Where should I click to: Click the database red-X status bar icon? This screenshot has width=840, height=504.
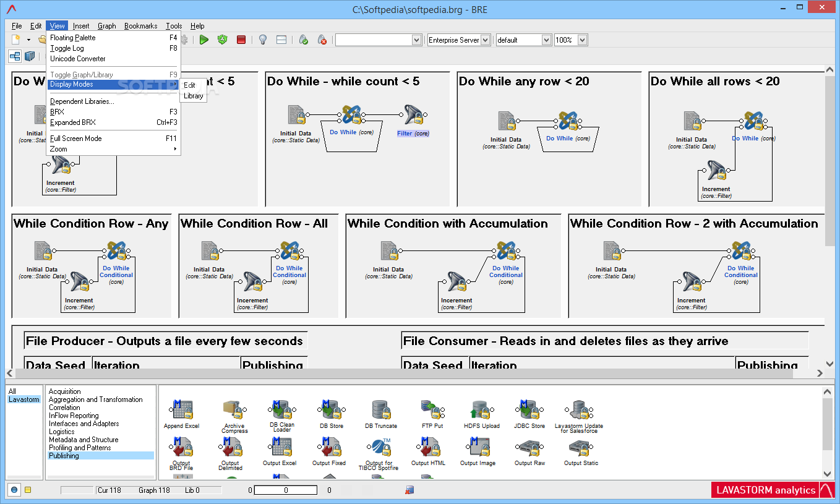coord(409,490)
